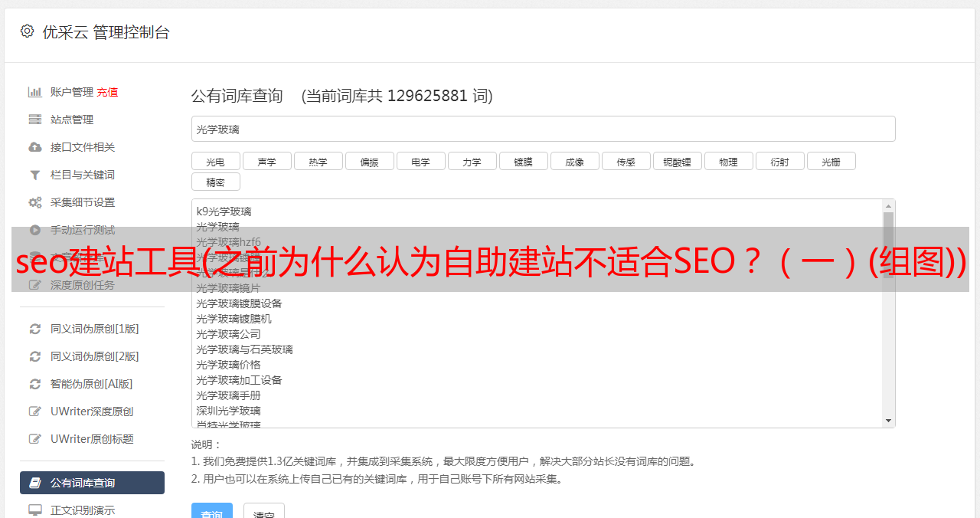Click the gear icon beside 优采云 管理控制台

(x=28, y=31)
